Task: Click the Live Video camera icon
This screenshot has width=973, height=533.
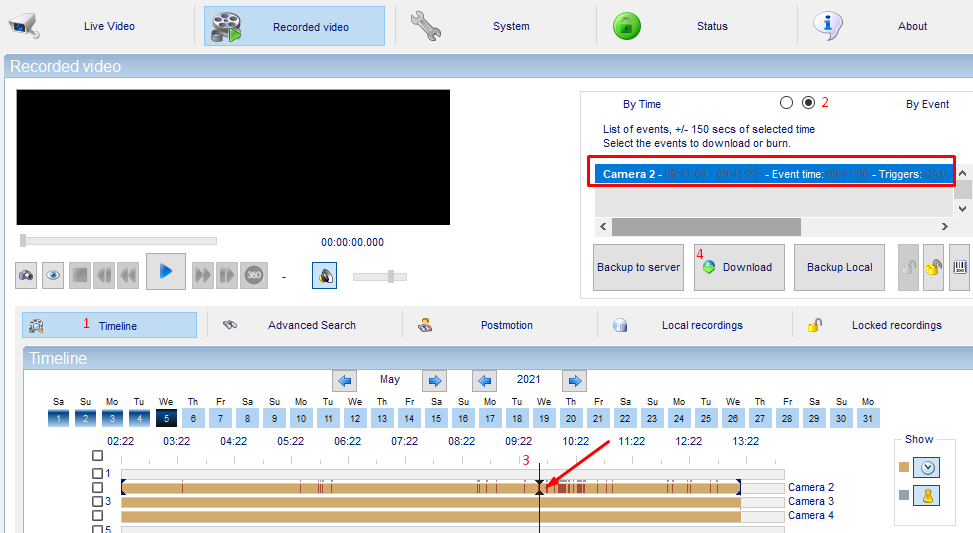Action: tap(24, 25)
